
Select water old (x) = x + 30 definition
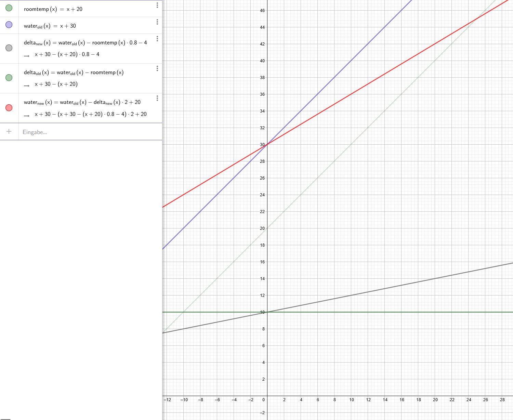click(50, 26)
